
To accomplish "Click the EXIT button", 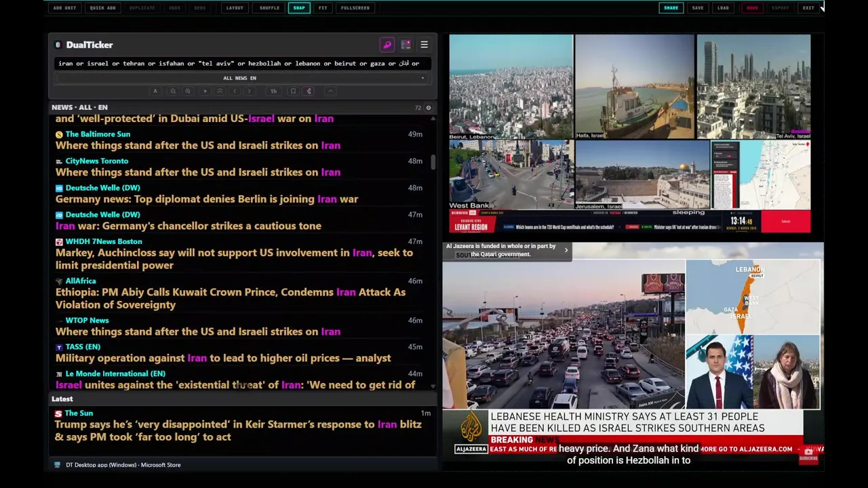I will (808, 8).
